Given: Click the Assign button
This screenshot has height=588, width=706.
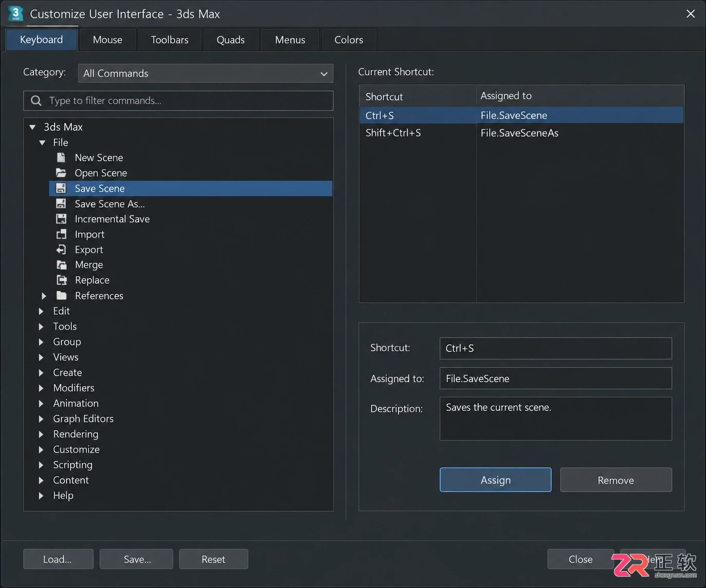Looking at the screenshot, I should [x=496, y=480].
